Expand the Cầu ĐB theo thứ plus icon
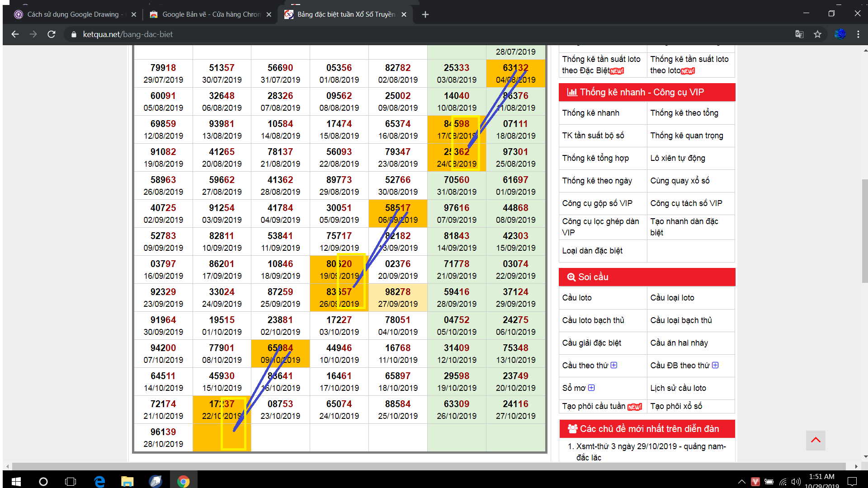This screenshot has height=488, width=868. click(x=715, y=365)
